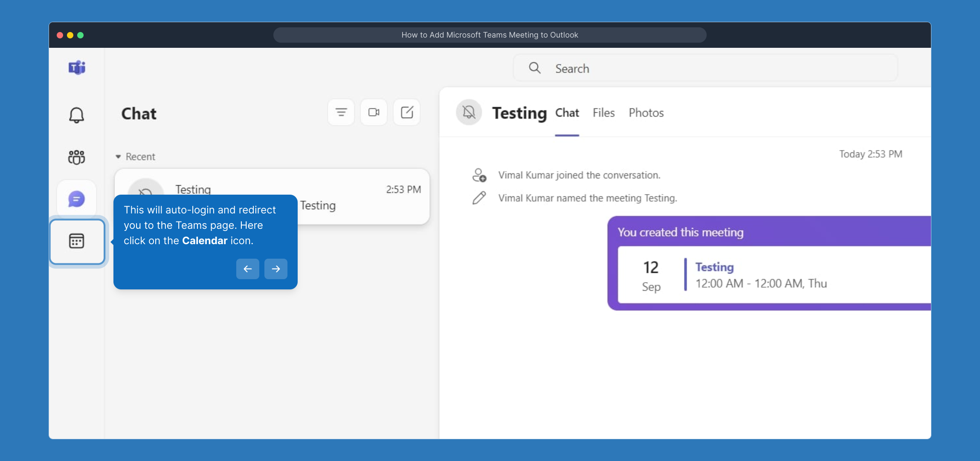The height and width of the screenshot is (461, 980).
Task: Click the muted bell avatar beside Testing
Action: pos(469,112)
